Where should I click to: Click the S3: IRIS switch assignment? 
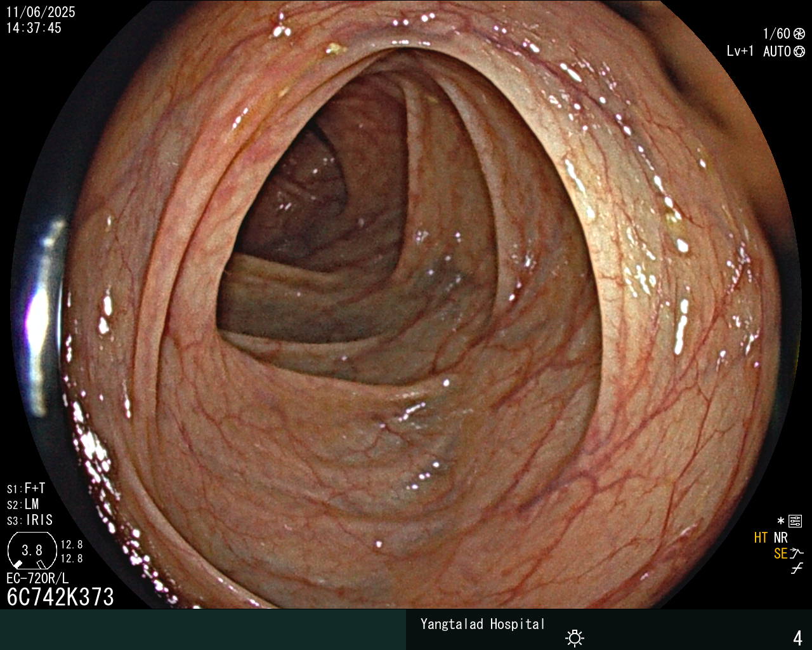(30, 521)
